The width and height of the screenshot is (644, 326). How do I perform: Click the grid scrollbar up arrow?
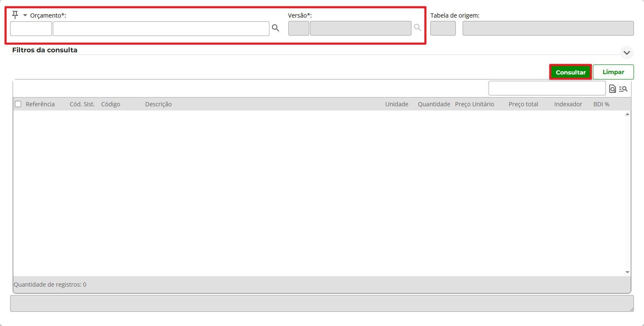(x=627, y=114)
